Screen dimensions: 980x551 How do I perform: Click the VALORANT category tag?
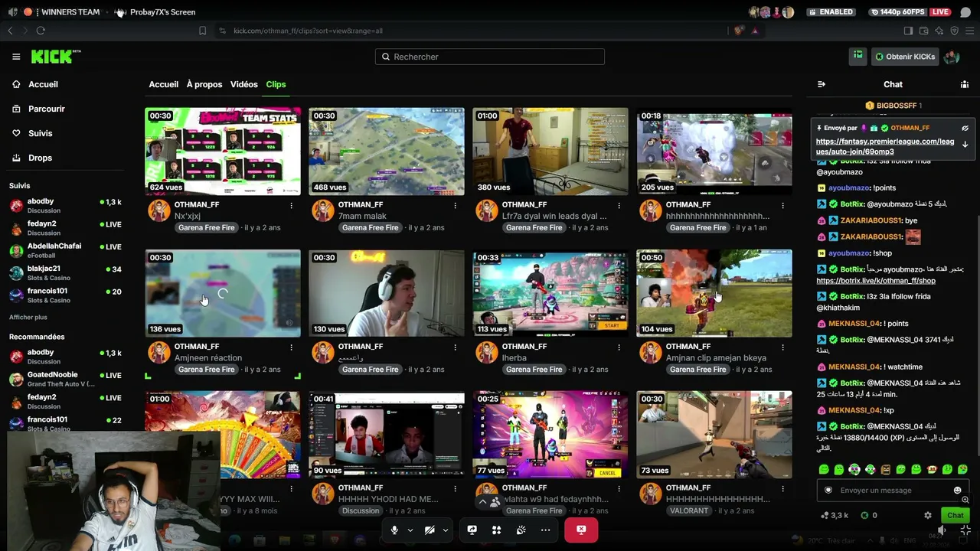(x=688, y=510)
